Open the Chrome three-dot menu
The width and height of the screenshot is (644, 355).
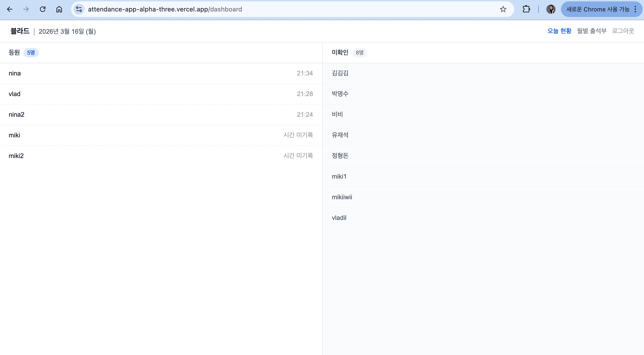(635, 9)
